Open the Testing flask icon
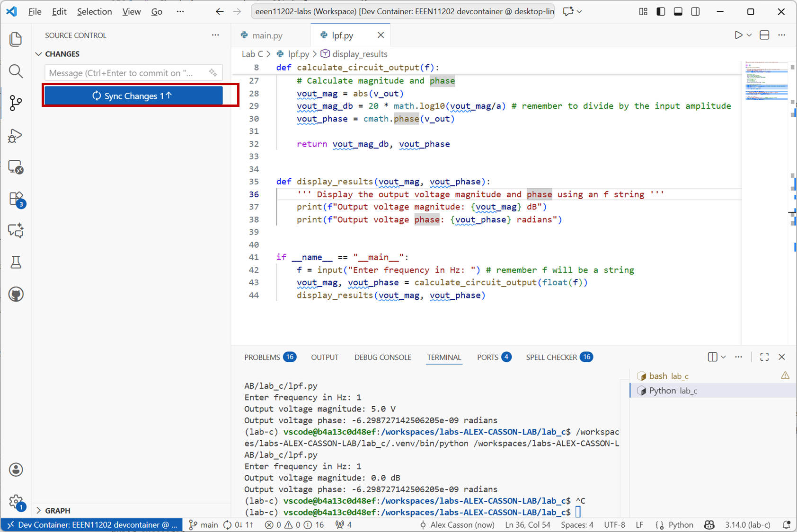The width and height of the screenshot is (797, 532). (16, 262)
